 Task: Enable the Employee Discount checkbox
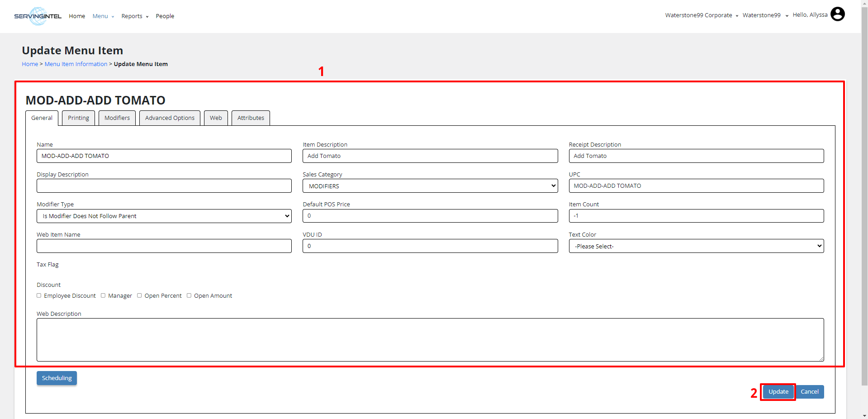pos(39,295)
